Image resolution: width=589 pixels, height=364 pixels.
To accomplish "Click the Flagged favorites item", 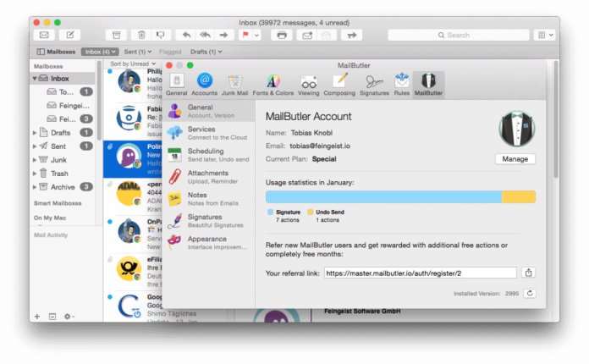I will (x=170, y=52).
